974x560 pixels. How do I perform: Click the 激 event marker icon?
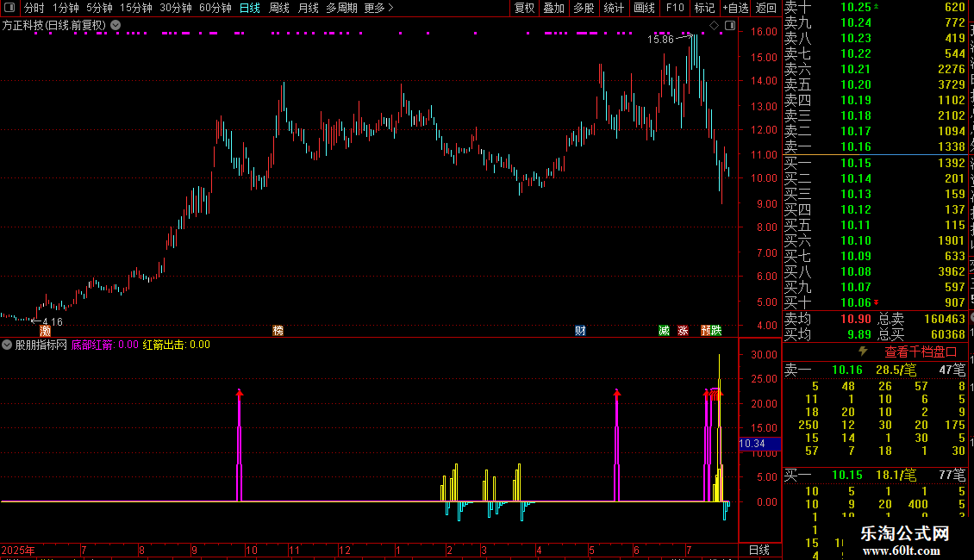click(45, 330)
